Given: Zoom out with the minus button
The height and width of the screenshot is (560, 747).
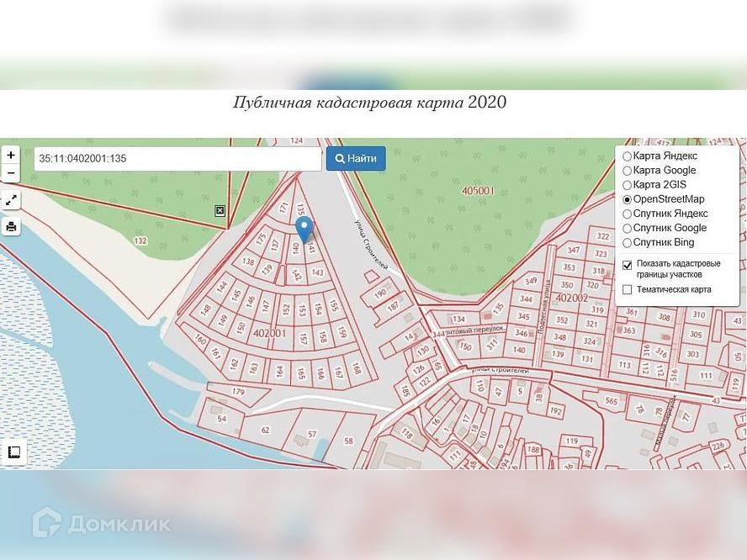Looking at the screenshot, I should pyautogui.click(x=11, y=173).
